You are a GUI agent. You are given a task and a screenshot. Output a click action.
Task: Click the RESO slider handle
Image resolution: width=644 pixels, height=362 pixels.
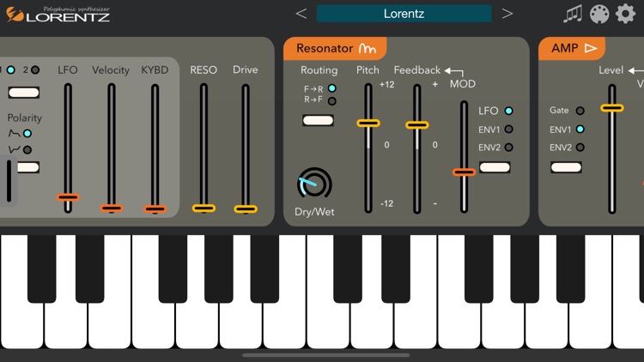204,208
